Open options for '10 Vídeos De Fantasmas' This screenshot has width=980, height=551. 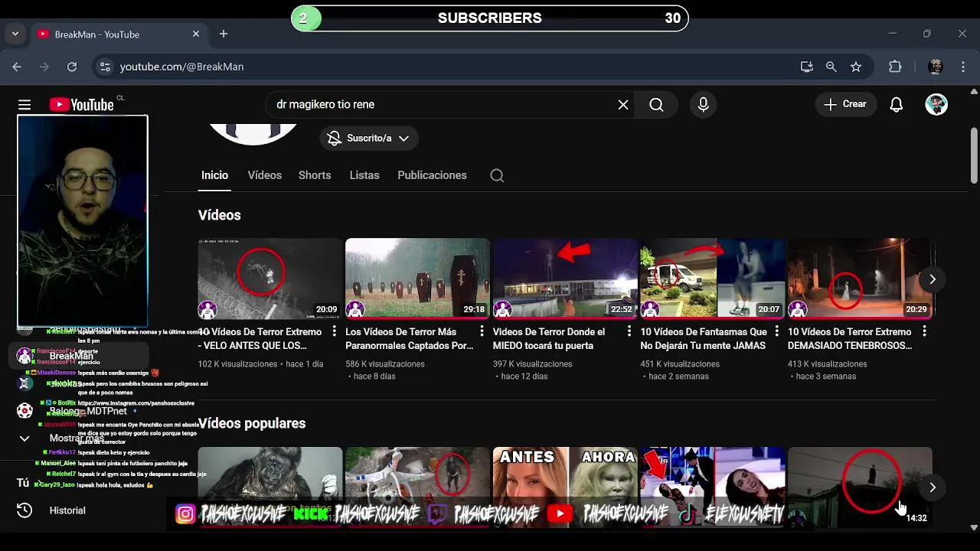[x=776, y=331]
